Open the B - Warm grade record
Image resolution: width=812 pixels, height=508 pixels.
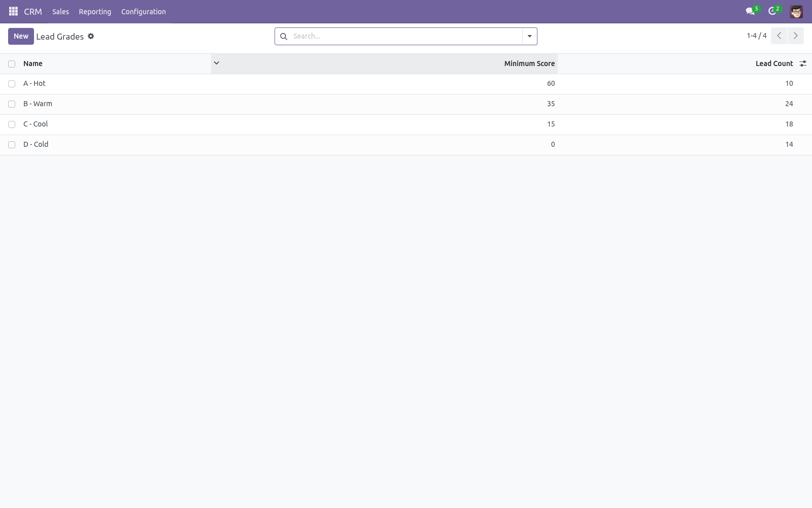point(38,104)
